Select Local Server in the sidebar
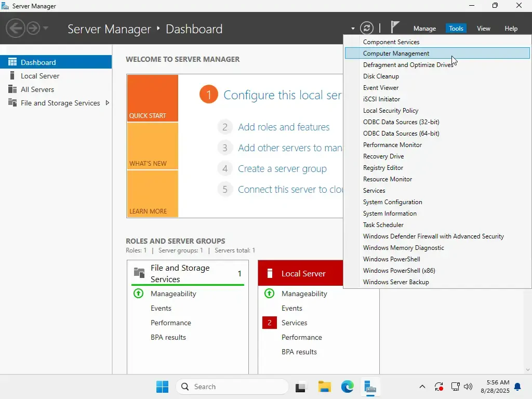This screenshot has height=399, width=532. (56, 76)
